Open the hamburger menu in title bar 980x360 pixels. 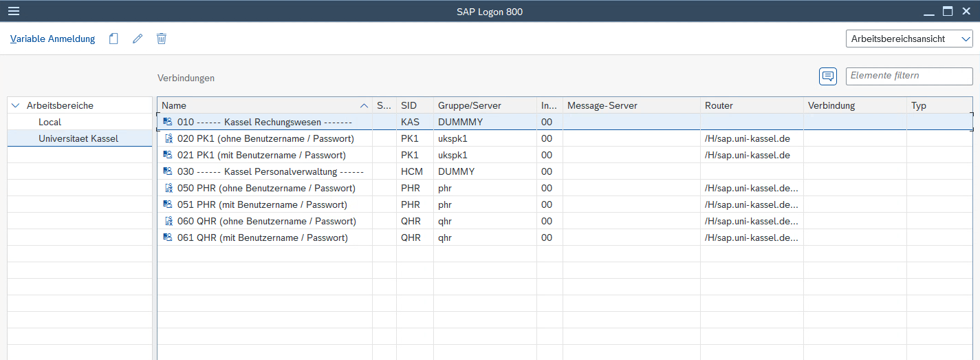point(13,11)
